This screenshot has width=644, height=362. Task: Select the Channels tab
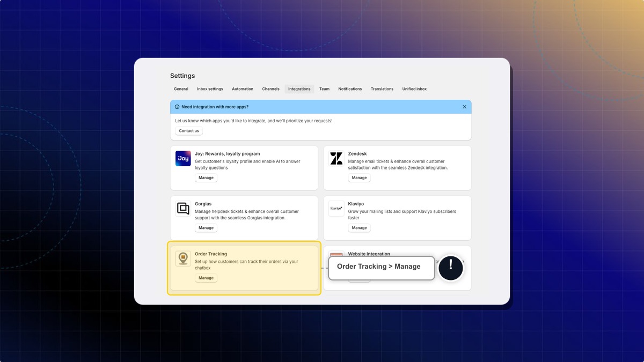click(x=270, y=89)
